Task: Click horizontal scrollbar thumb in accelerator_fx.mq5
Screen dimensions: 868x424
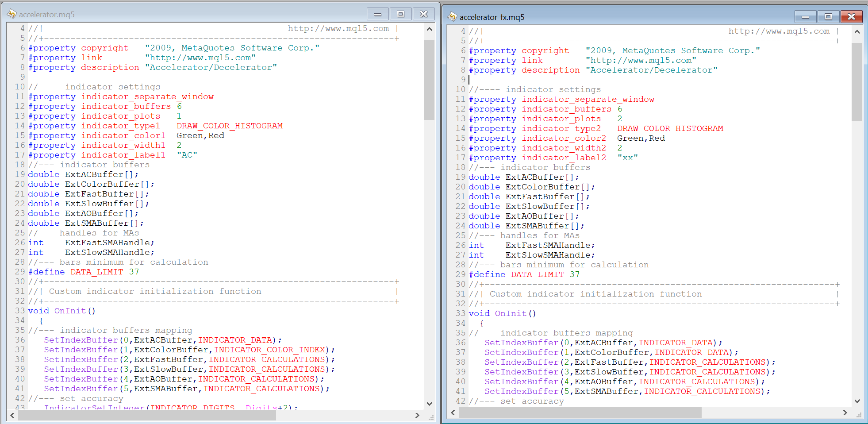Action: [x=580, y=412]
